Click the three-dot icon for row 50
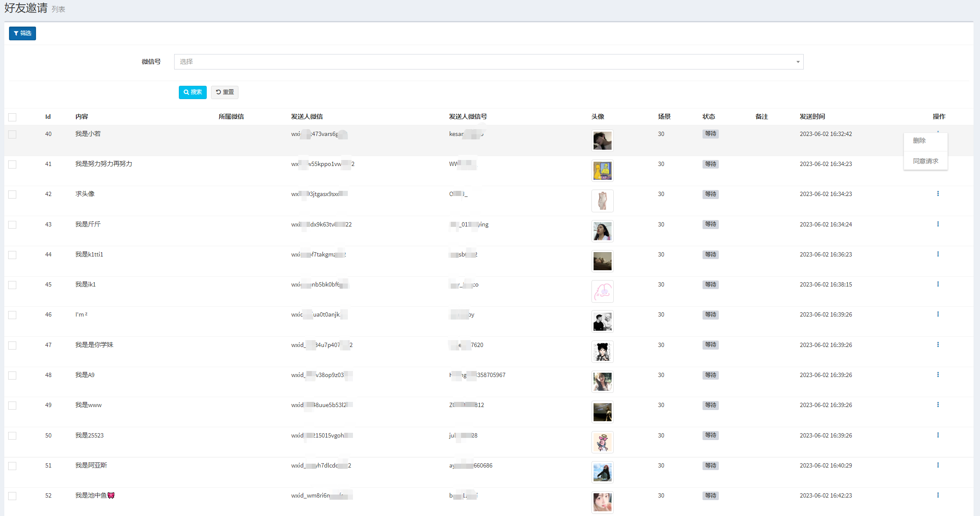980x516 pixels. [938, 435]
